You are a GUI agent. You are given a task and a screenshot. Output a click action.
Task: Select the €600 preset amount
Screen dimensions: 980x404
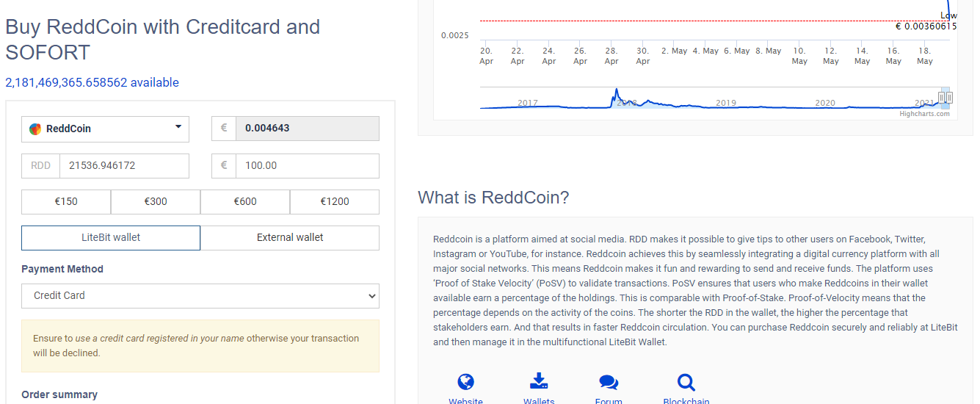[x=245, y=201]
